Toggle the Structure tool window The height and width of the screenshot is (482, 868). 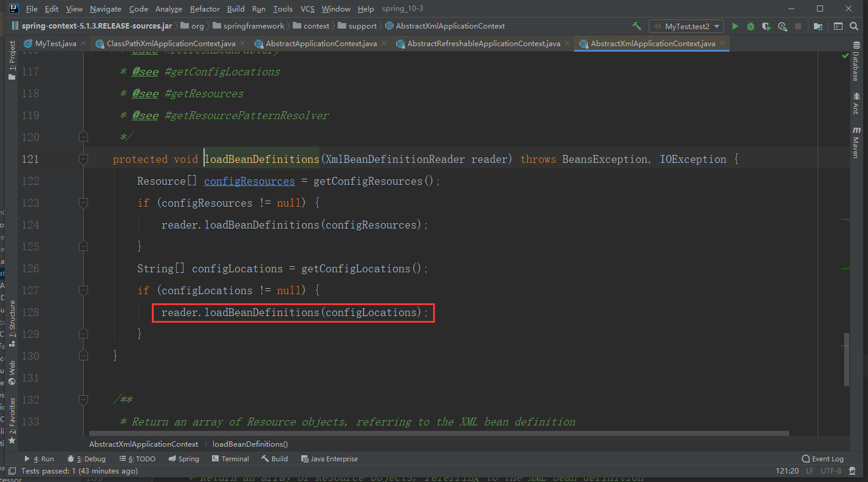tap(12, 325)
